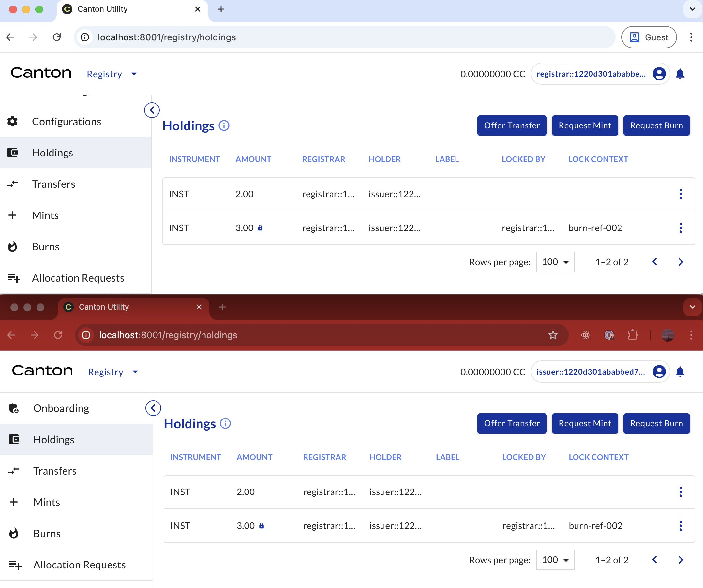The image size is (703, 588).
Task: Open Onboarding in the bottom sidebar
Action: [61, 408]
